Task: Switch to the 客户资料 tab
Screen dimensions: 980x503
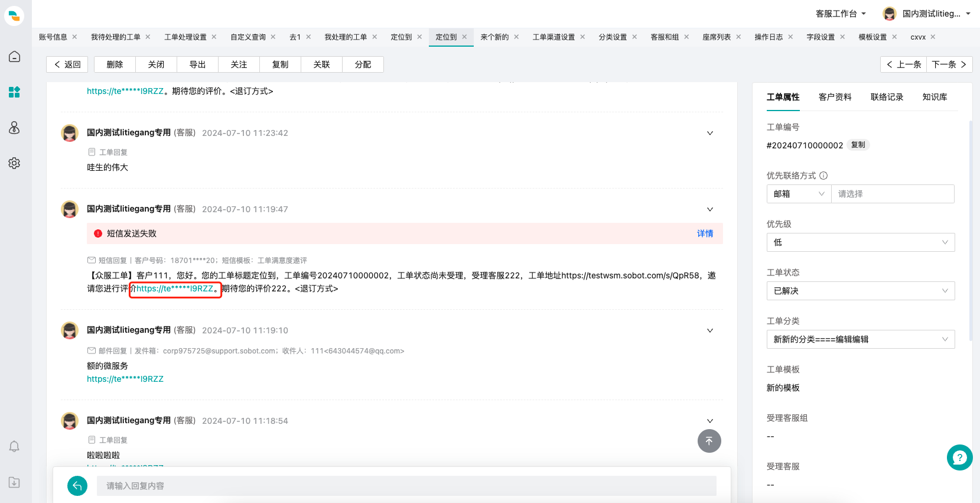Action: click(835, 97)
